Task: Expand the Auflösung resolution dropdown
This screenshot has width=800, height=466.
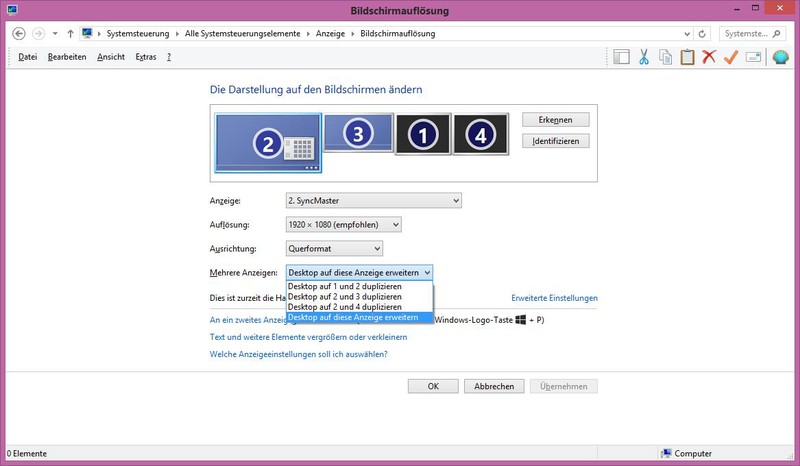Action: [x=343, y=225]
